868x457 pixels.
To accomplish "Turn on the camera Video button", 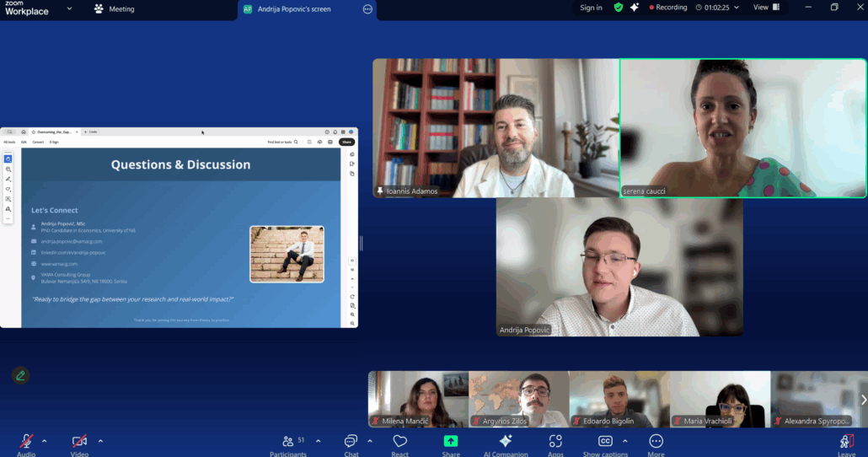I will 79,441.
